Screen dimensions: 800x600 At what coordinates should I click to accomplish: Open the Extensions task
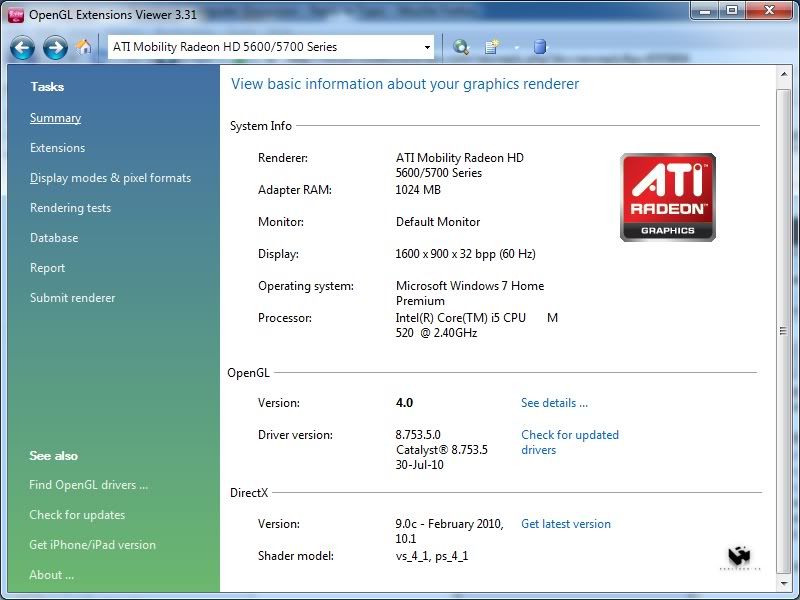click(x=57, y=148)
